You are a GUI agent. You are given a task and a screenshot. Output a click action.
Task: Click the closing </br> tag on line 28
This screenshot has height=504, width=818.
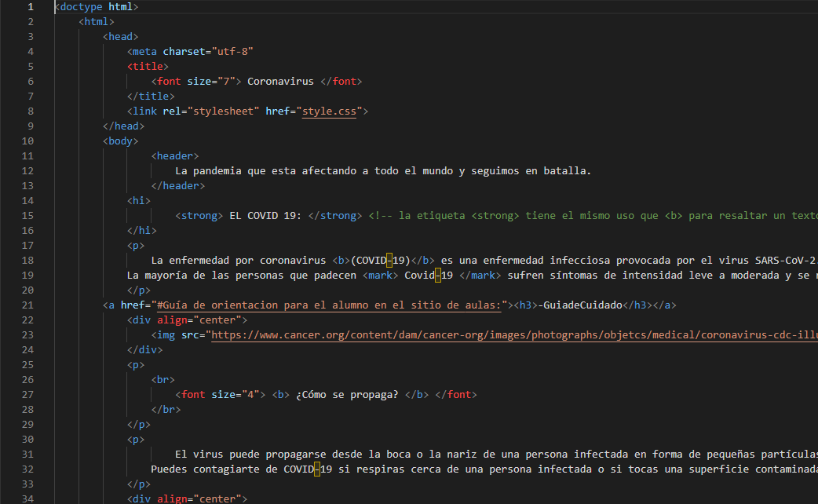tap(166, 410)
